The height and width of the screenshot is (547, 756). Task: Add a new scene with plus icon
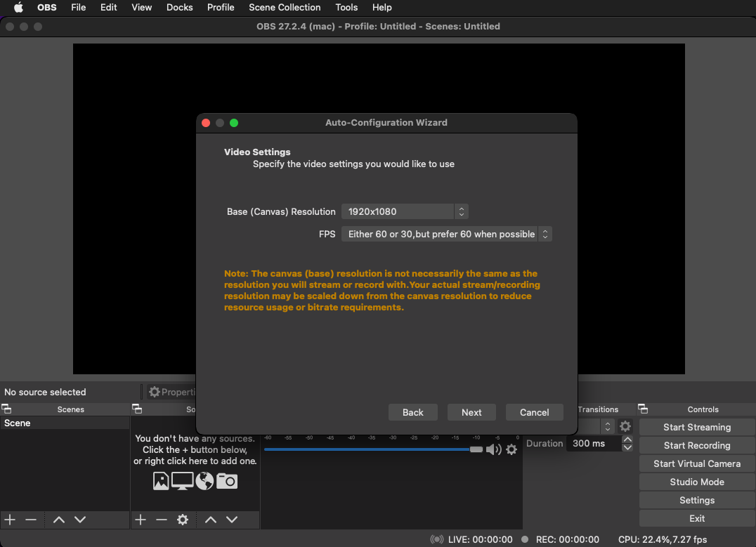point(10,520)
